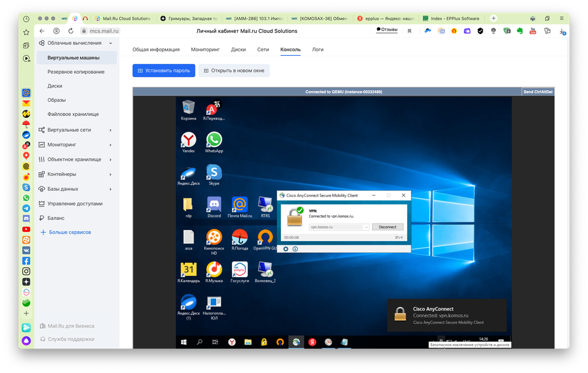
Task: Expand the Базы данных section
Action: coord(111,189)
